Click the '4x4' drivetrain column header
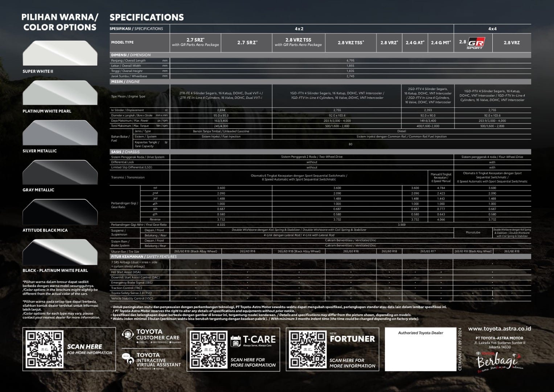554x392 pixels. click(x=492, y=29)
